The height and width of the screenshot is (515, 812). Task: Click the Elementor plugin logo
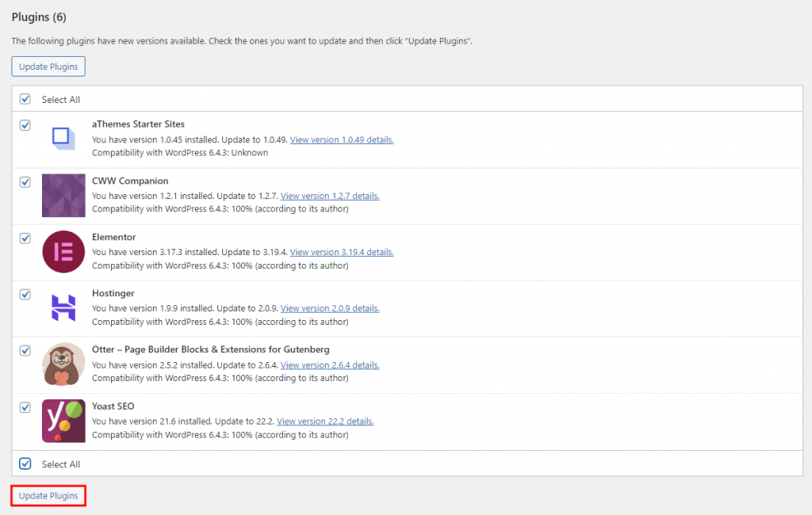point(63,251)
